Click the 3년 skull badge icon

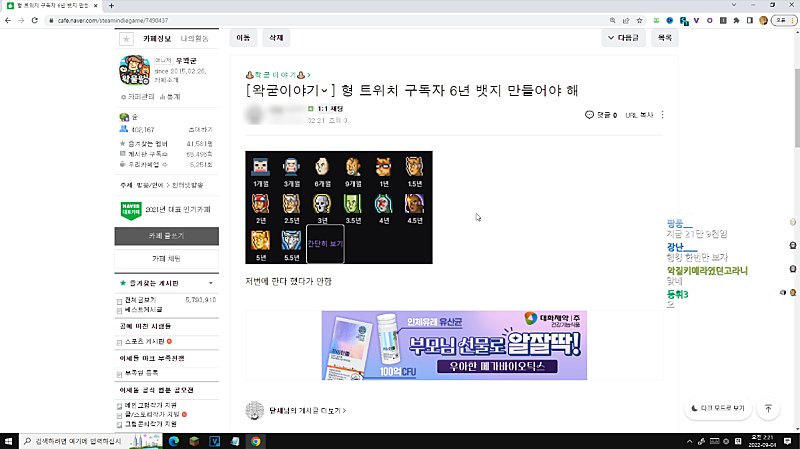pyautogui.click(x=322, y=204)
